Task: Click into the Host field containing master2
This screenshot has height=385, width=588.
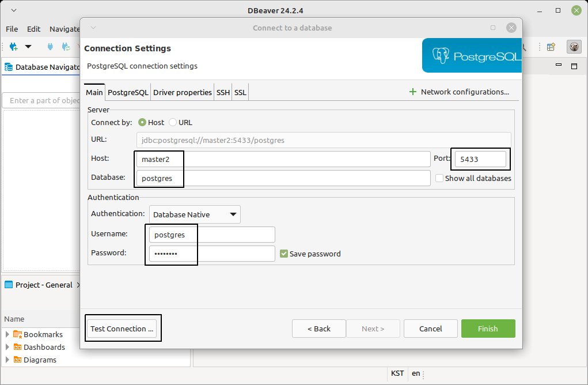Action: (282, 158)
